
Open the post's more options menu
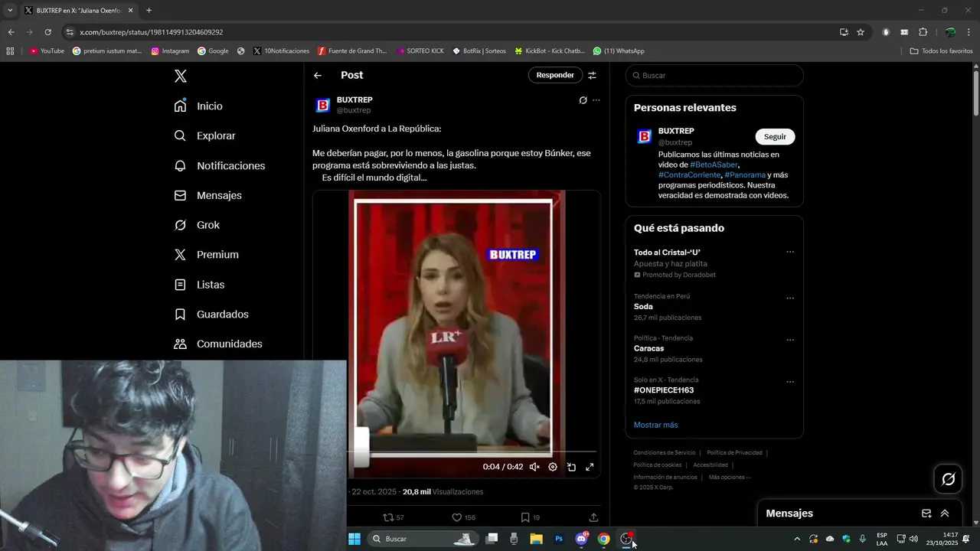click(x=596, y=100)
